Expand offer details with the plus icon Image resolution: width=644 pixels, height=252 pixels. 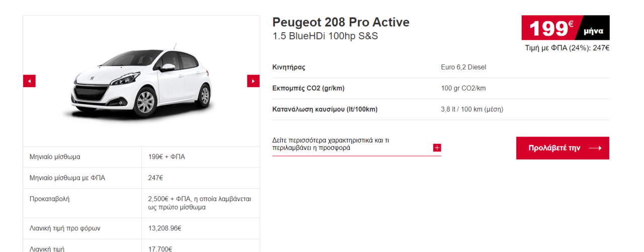click(x=437, y=148)
